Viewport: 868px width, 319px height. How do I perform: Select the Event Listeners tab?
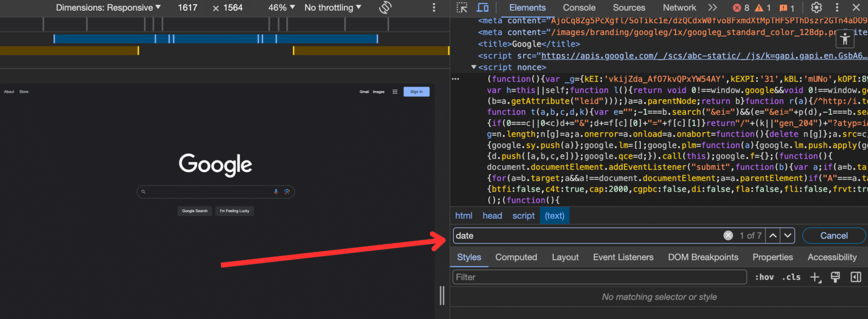tap(623, 257)
